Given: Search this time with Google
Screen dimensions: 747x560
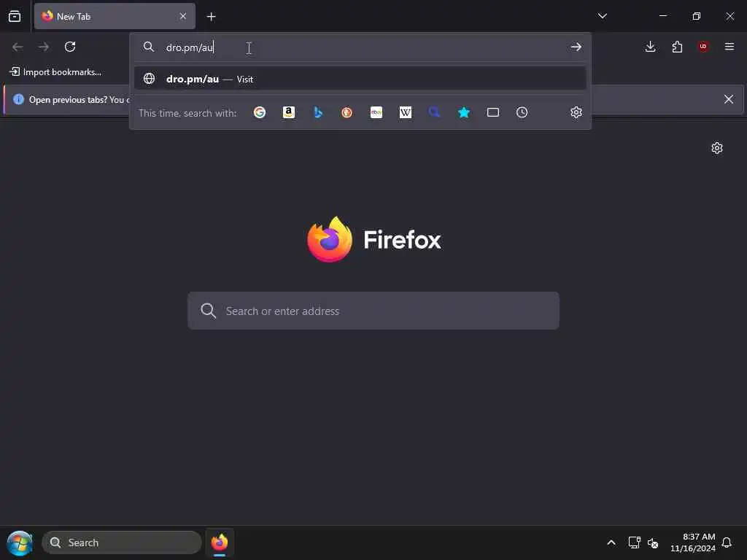Looking at the screenshot, I should [260, 112].
